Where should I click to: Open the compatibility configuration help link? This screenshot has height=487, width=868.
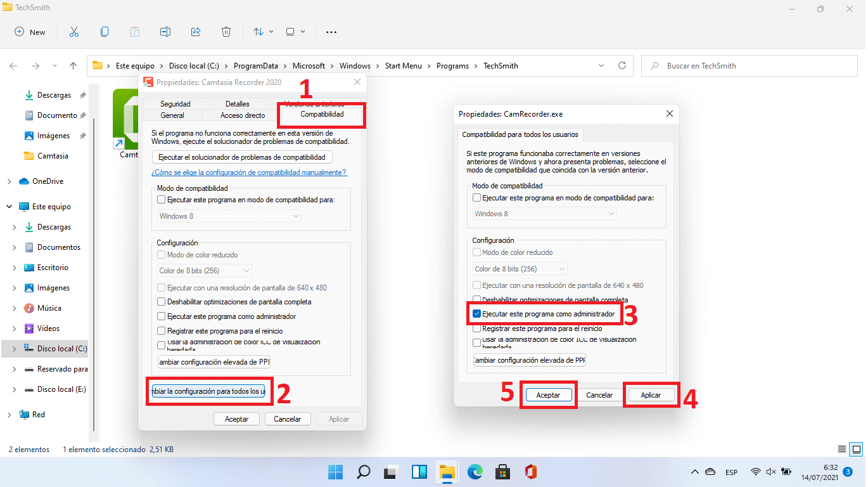tap(249, 172)
